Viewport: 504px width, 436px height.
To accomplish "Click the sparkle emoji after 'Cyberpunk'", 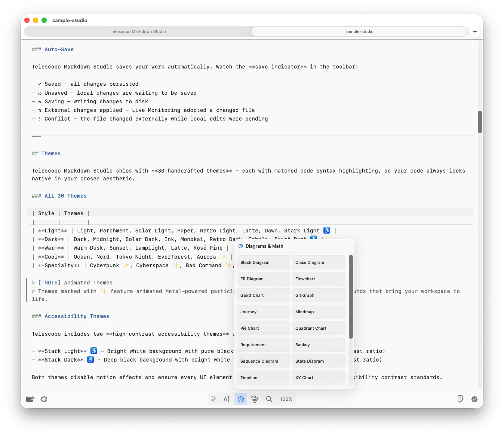I will [126, 265].
